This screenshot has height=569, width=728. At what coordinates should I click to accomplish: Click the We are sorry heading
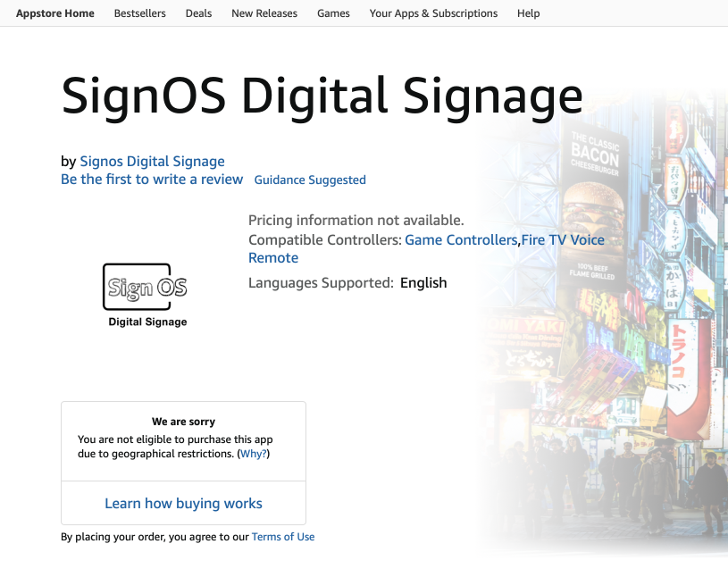[183, 422]
